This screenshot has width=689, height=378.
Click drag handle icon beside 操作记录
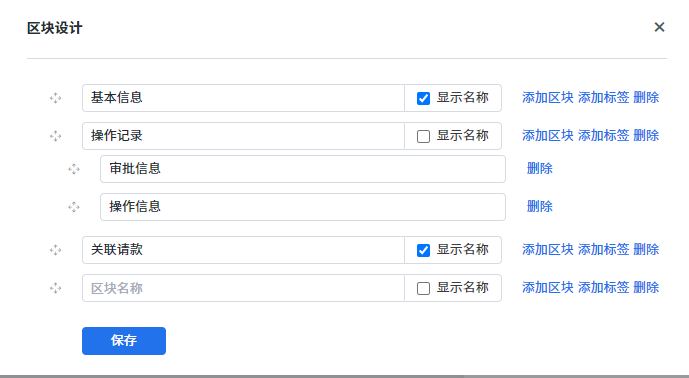pos(55,136)
